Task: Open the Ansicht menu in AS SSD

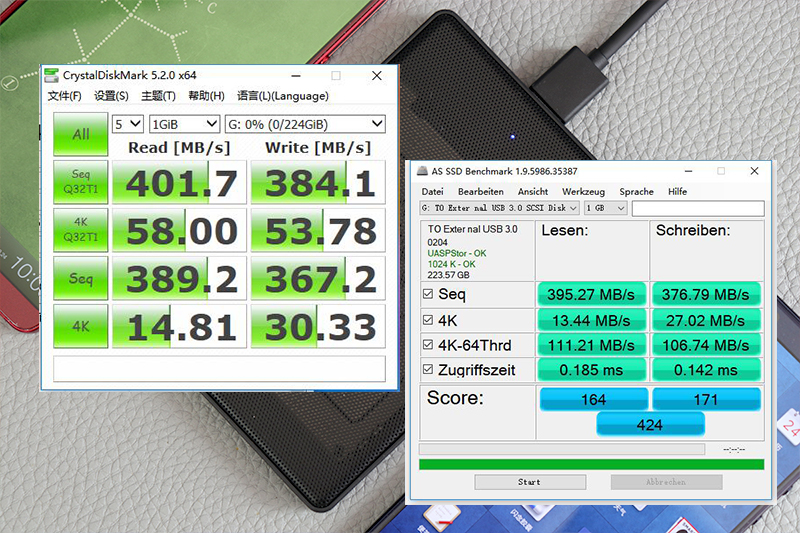Action: click(533, 192)
